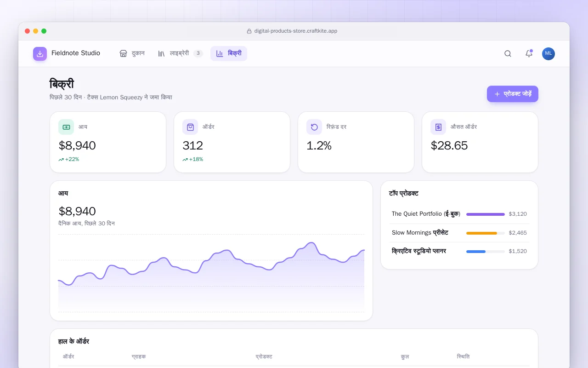Open the search magnifier icon
The image size is (588, 368).
tap(508, 53)
